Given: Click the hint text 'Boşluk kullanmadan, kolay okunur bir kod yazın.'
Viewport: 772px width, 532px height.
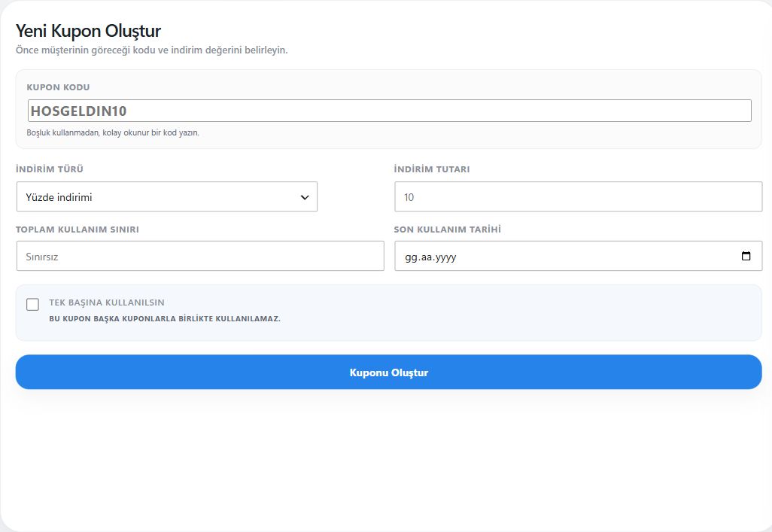Looking at the screenshot, I should tap(113, 132).
